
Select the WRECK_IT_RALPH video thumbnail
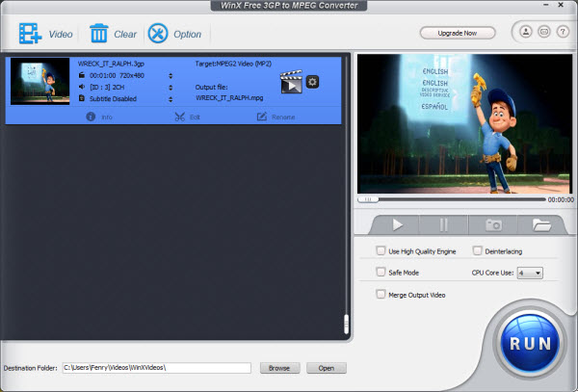click(x=39, y=81)
